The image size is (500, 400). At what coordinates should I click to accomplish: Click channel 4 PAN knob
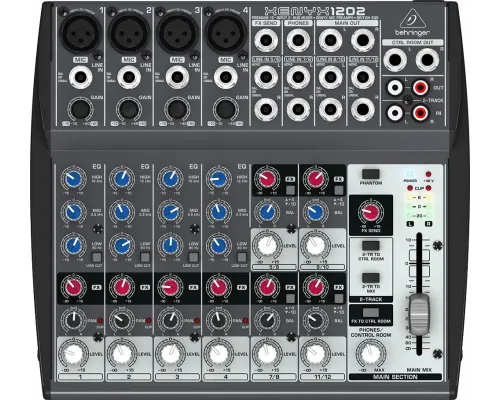coord(218,320)
